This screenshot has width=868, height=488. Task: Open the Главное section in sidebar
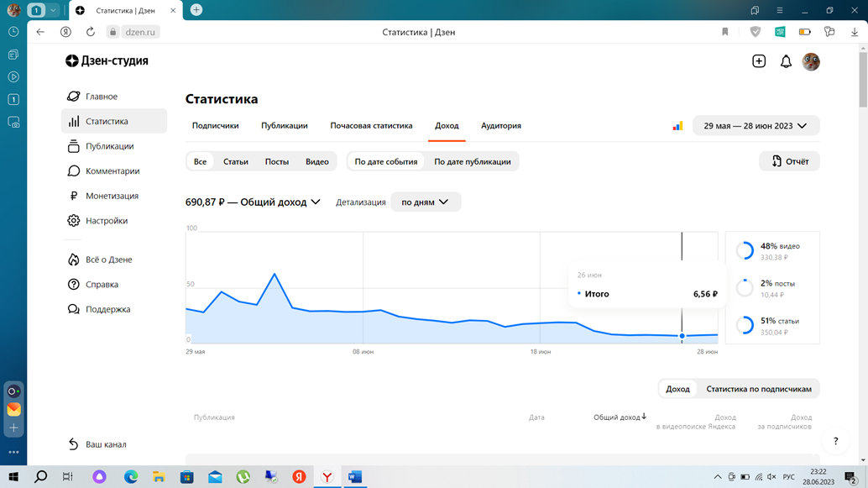(92, 97)
